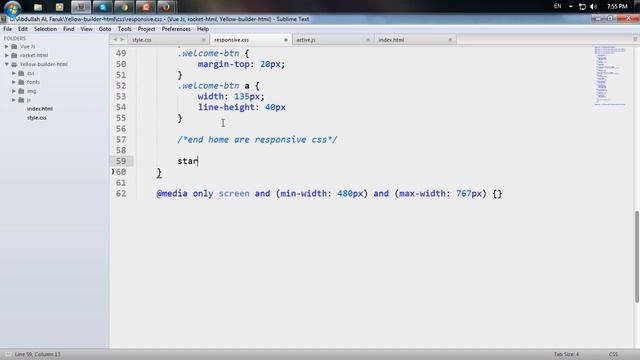Close the index.html tab
The height and width of the screenshot is (360, 640).
(x=450, y=40)
